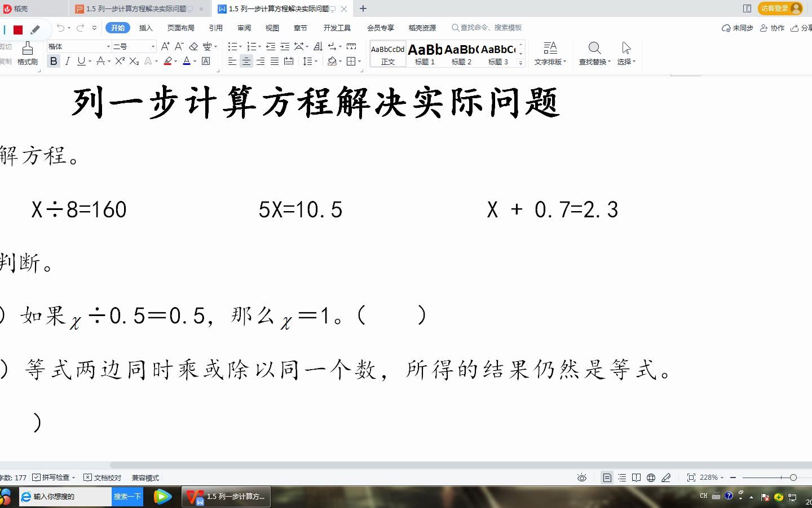Open the 视图 ribbon tab

(x=272, y=28)
